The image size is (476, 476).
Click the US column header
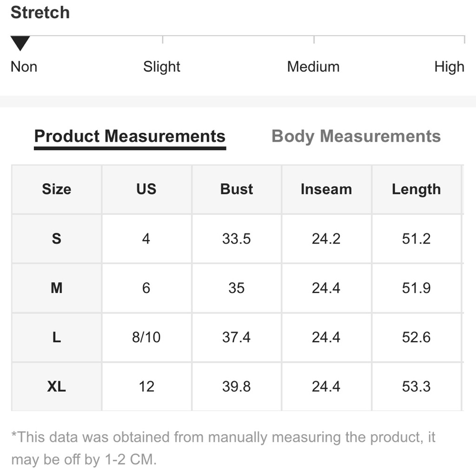(146, 189)
